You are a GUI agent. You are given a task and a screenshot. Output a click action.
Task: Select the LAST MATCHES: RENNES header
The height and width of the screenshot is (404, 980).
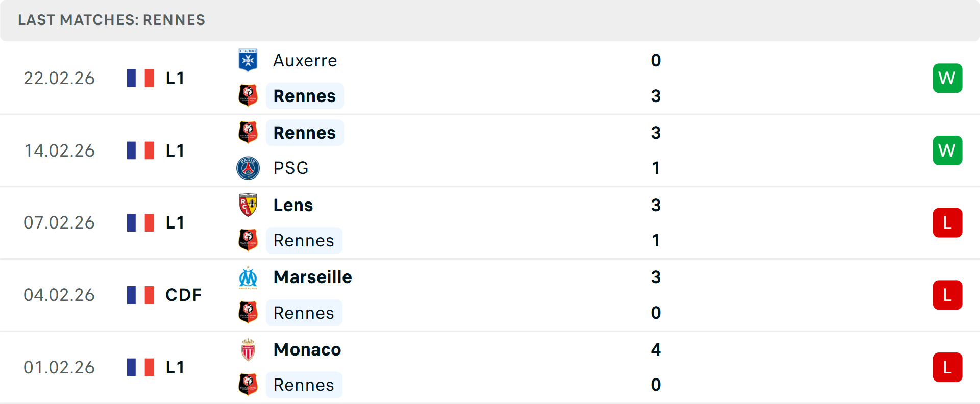pos(111,20)
